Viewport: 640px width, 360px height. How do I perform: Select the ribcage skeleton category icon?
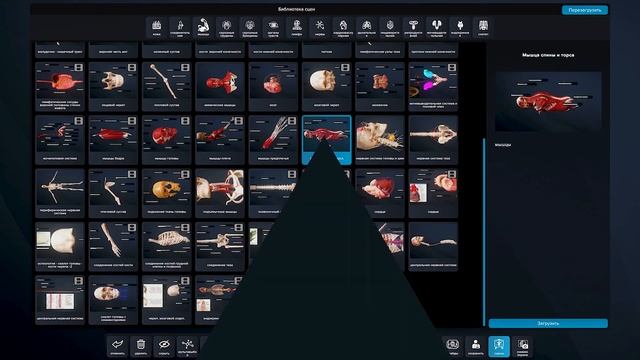(x=483, y=28)
